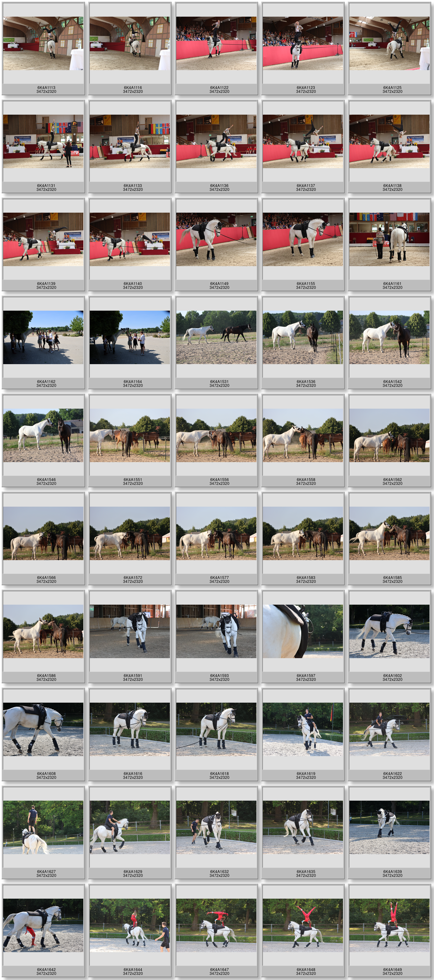Image resolution: width=434 pixels, height=980 pixels.
Task: Pick the outdoor photo 6K4A1162
Action: (x=43, y=338)
